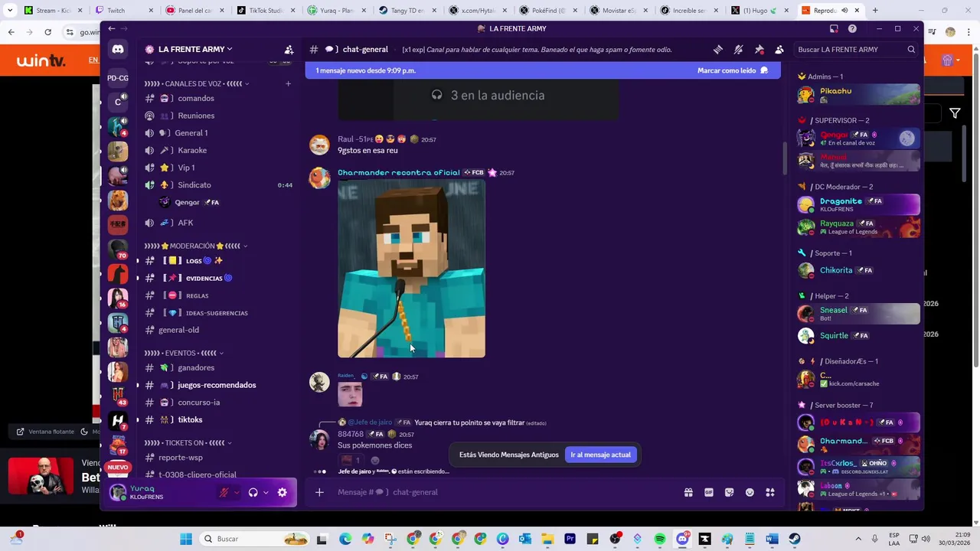The height and width of the screenshot is (551, 980).
Task: Add a channel with plus next to CANALES DE VOZ
Action: pyautogui.click(x=288, y=83)
